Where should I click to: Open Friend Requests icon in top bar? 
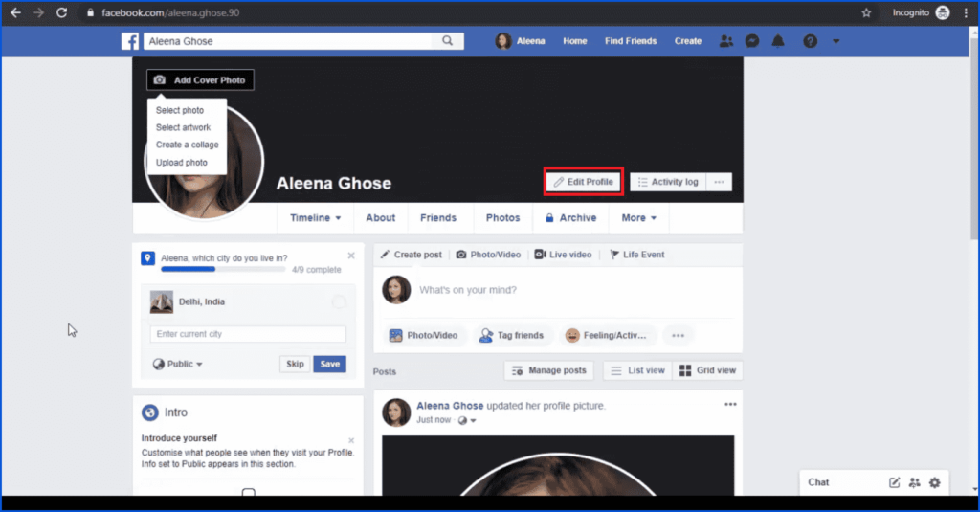pos(725,41)
